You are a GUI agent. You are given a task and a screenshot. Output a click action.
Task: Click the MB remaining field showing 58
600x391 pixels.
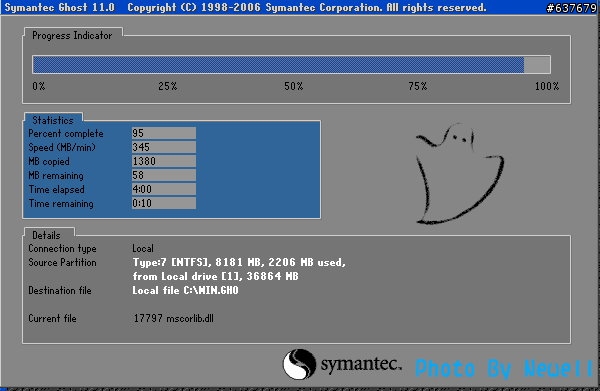pos(164,175)
